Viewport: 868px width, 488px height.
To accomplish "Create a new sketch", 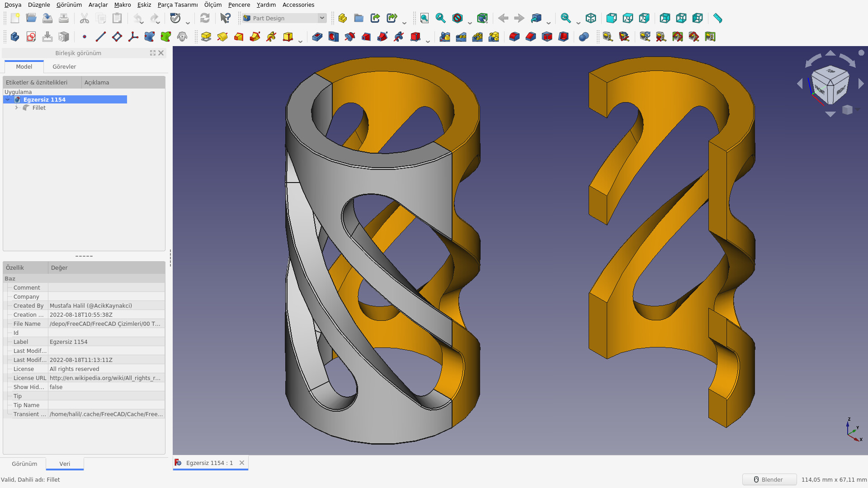I will (x=31, y=37).
